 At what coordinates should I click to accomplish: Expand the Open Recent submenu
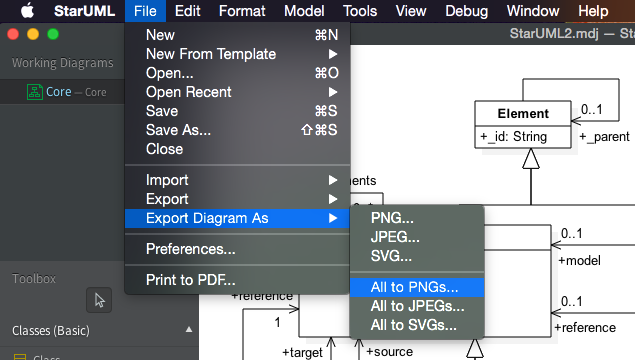[238, 92]
